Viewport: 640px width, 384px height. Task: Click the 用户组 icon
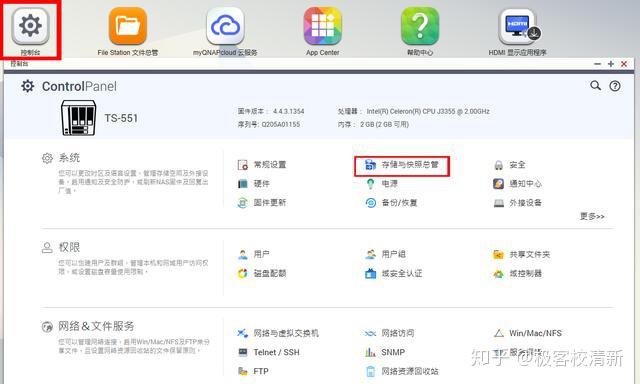pos(371,254)
